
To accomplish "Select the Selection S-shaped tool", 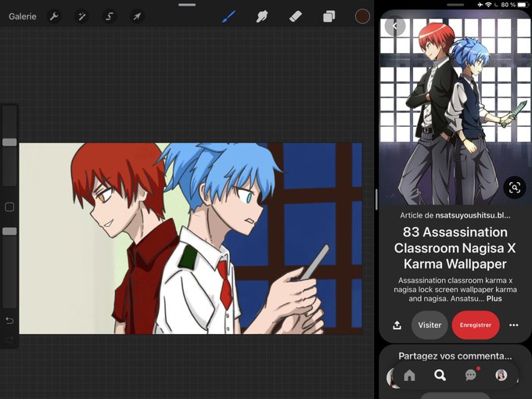I will [110, 16].
